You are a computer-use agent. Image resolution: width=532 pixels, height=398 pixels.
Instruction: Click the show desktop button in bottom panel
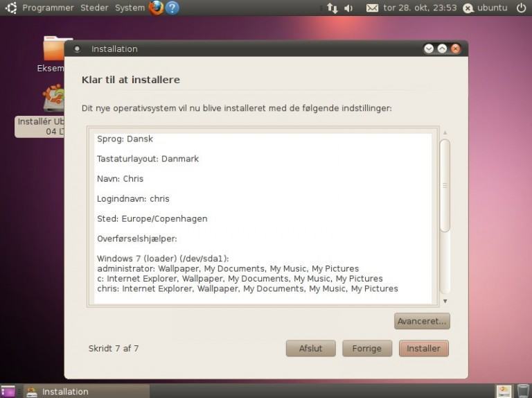point(8,391)
